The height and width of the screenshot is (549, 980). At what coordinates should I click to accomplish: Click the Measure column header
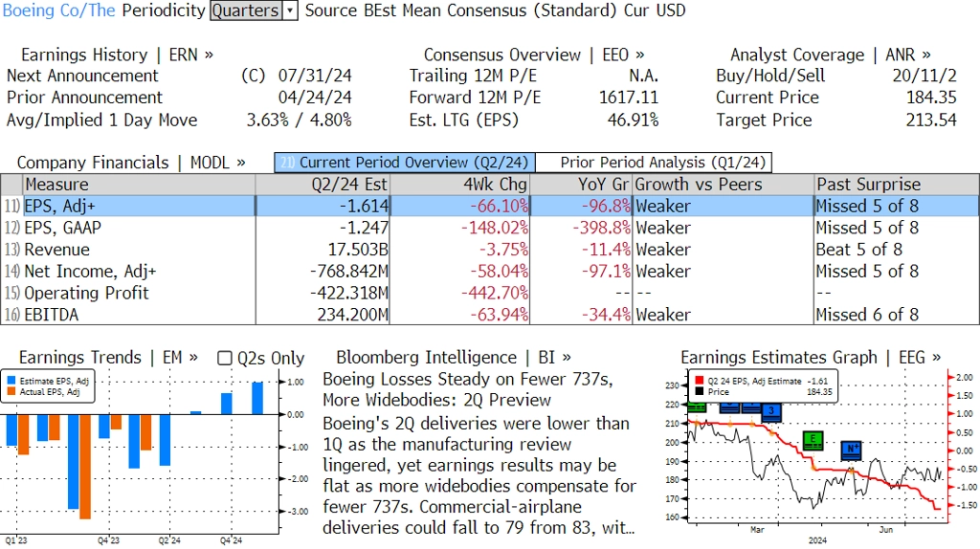click(x=139, y=185)
